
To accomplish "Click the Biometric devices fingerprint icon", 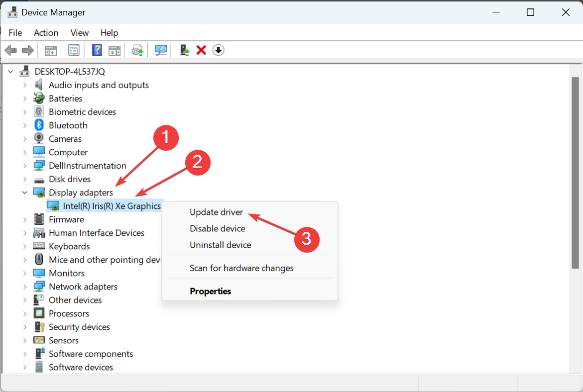I will click(39, 111).
